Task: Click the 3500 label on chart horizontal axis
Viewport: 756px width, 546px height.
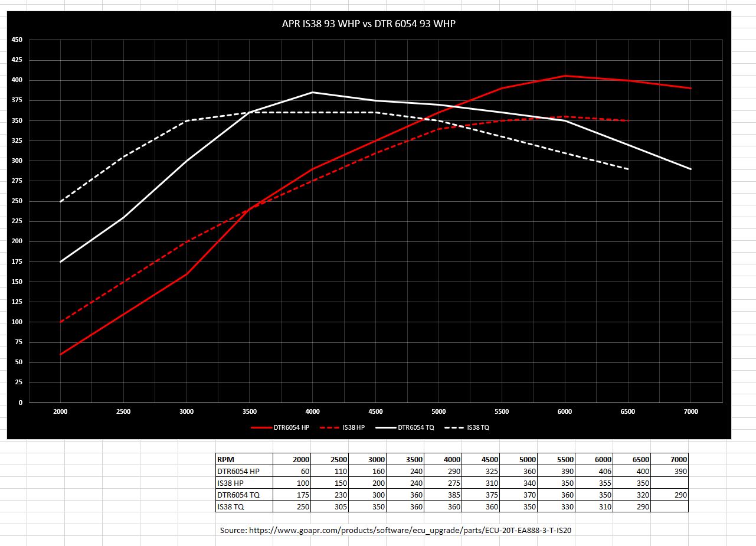Action: [249, 411]
